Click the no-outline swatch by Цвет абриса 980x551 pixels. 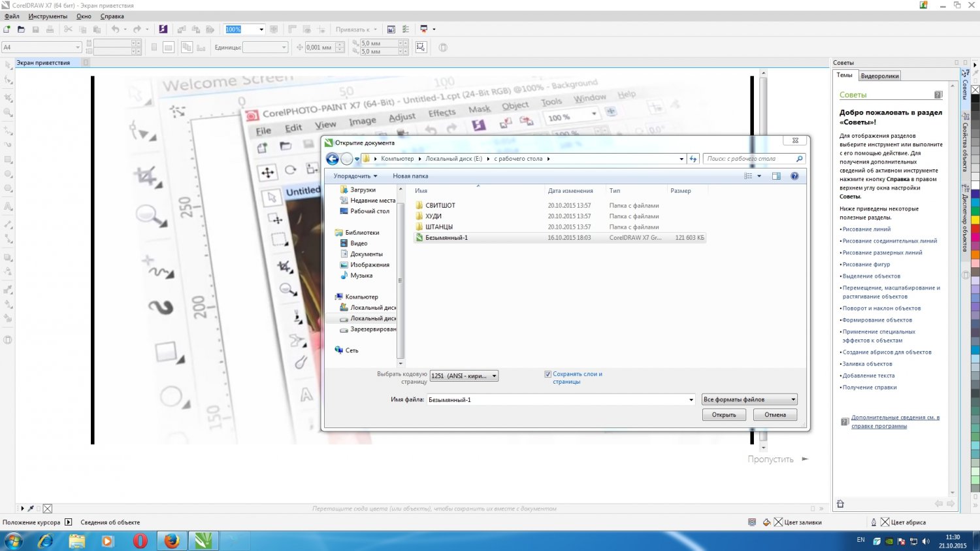click(885, 522)
